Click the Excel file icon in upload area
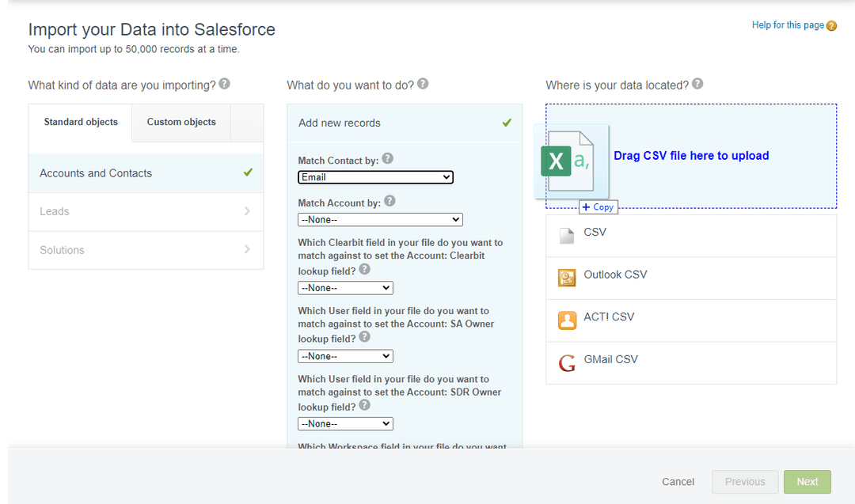Viewport: 855px width, 504px height. click(x=571, y=160)
